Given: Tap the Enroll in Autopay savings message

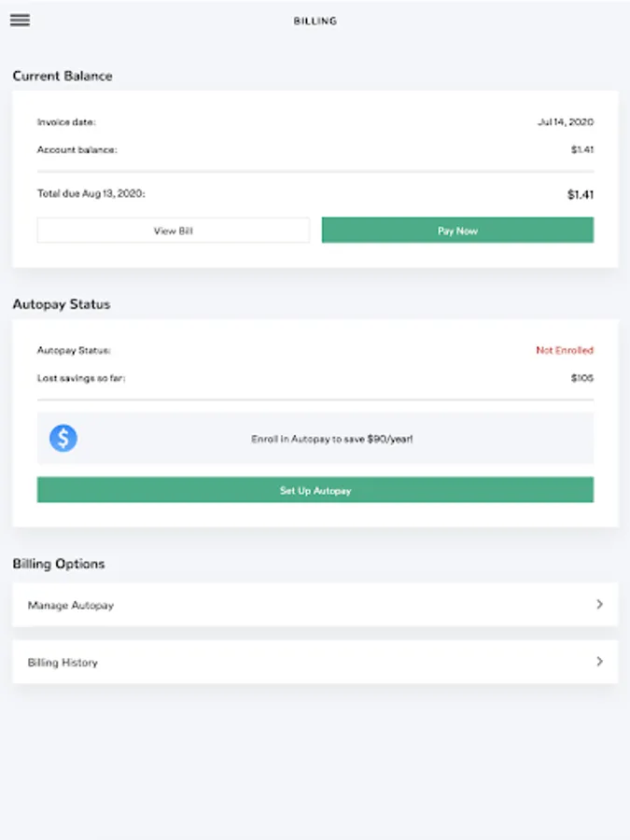Looking at the screenshot, I should pyautogui.click(x=332, y=438).
